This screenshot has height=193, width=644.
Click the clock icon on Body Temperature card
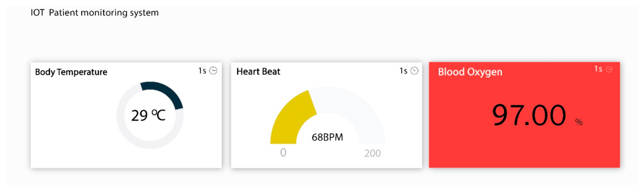(x=213, y=71)
